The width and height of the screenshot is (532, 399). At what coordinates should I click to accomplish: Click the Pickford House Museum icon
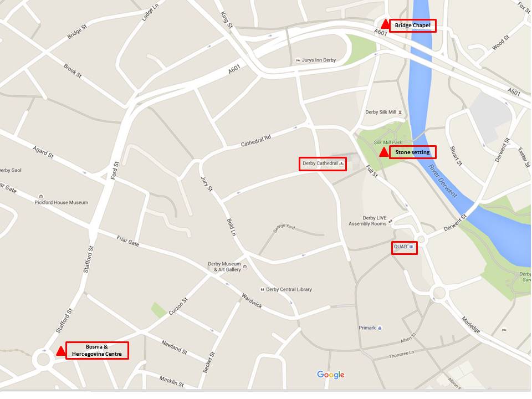tap(41, 196)
